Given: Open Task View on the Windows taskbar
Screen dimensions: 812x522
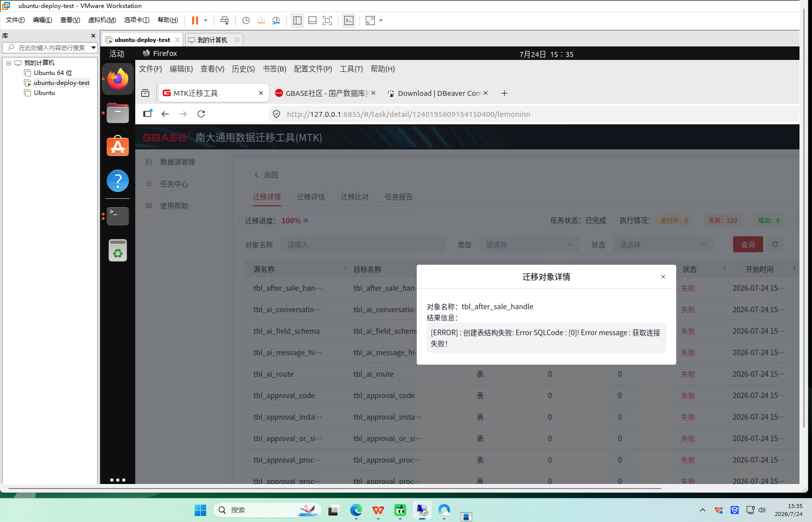Looking at the screenshot, I should (333, 510).
